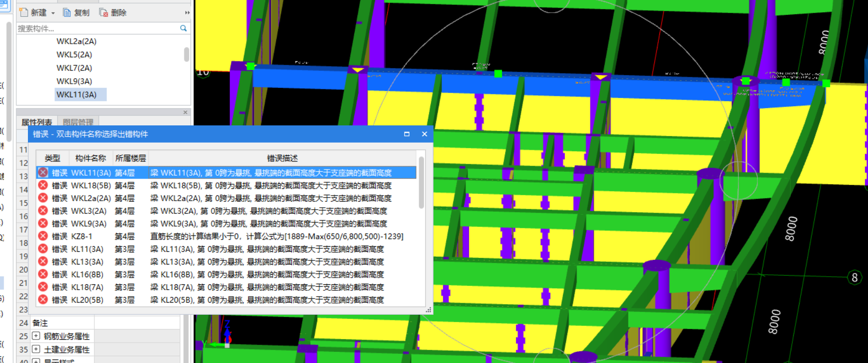The height and width of the screenshot is (363, 868).
Task: Click the component list scrollbar
Action: (x=186, y=54)
